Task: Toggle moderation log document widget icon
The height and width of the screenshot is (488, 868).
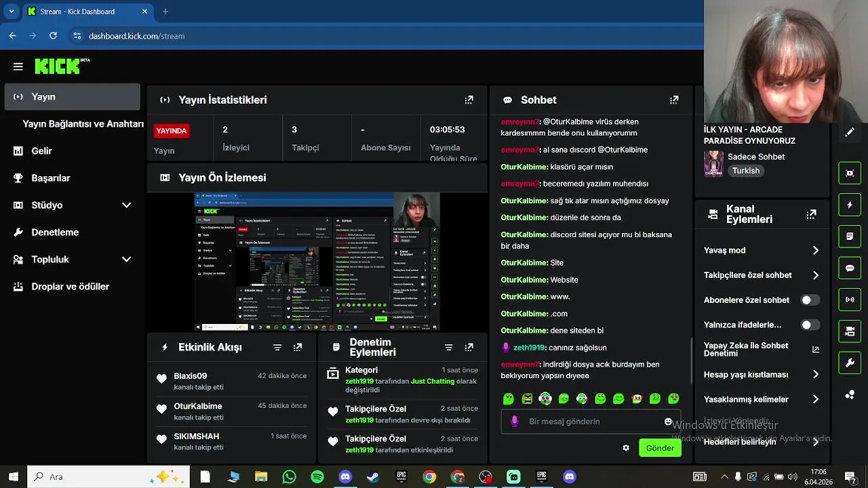Action: 850,237
